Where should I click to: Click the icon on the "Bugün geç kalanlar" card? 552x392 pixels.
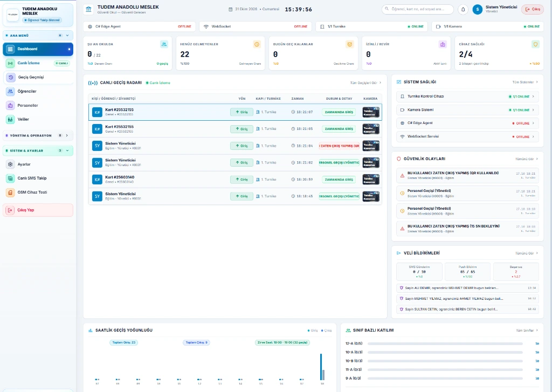[x=349, y=44]
